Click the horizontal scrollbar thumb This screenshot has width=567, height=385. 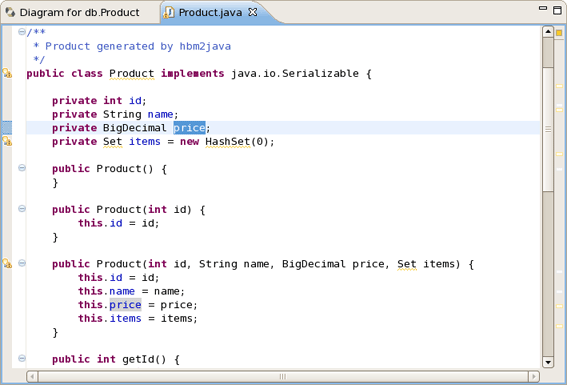click(x=283, y=377)
